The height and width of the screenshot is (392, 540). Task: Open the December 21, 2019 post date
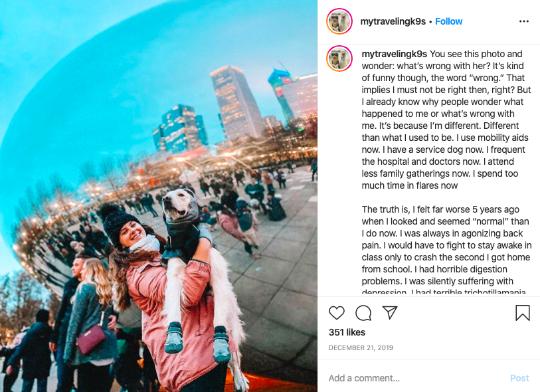pyautogui.click(x=361, y=348)
